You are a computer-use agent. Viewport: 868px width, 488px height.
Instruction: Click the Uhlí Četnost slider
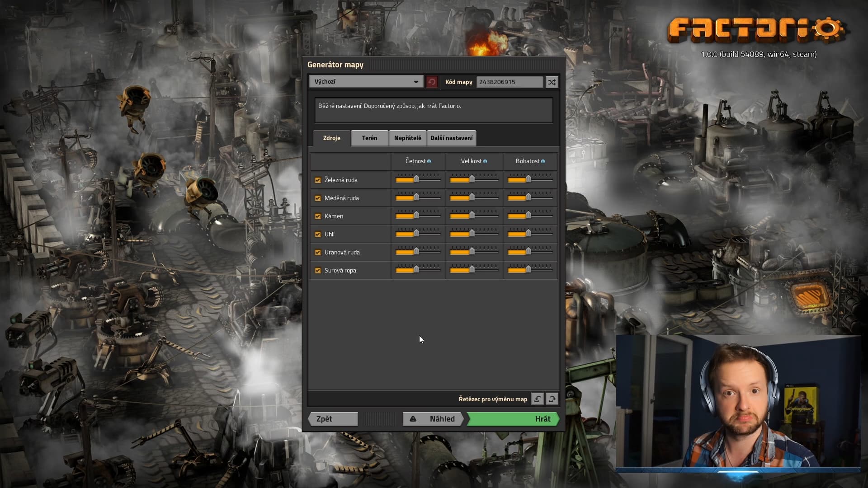click(418, 234)
